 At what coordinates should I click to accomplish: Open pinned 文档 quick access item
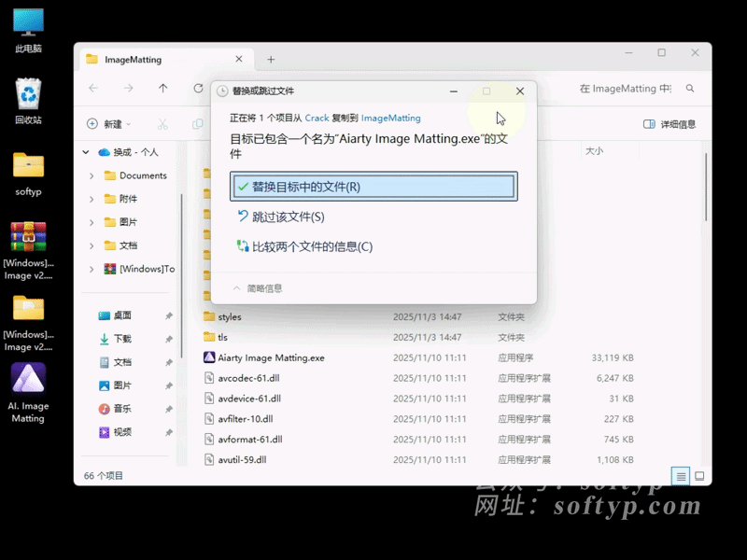pos(114,362)
